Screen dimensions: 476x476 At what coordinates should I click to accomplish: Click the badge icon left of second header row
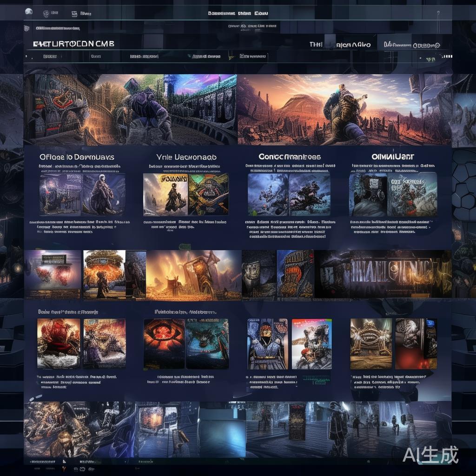[x=26, y=28]
